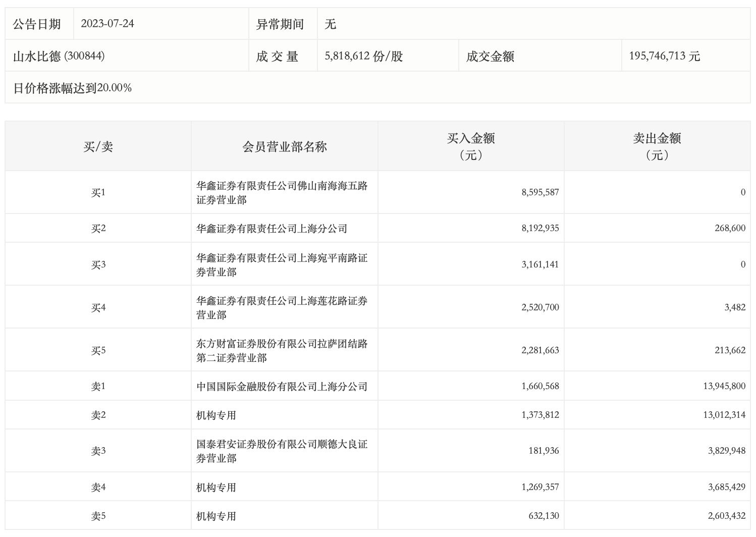Click the 买/卖 column header
This screenshot has width=756, height=537.
coord(98,147)
